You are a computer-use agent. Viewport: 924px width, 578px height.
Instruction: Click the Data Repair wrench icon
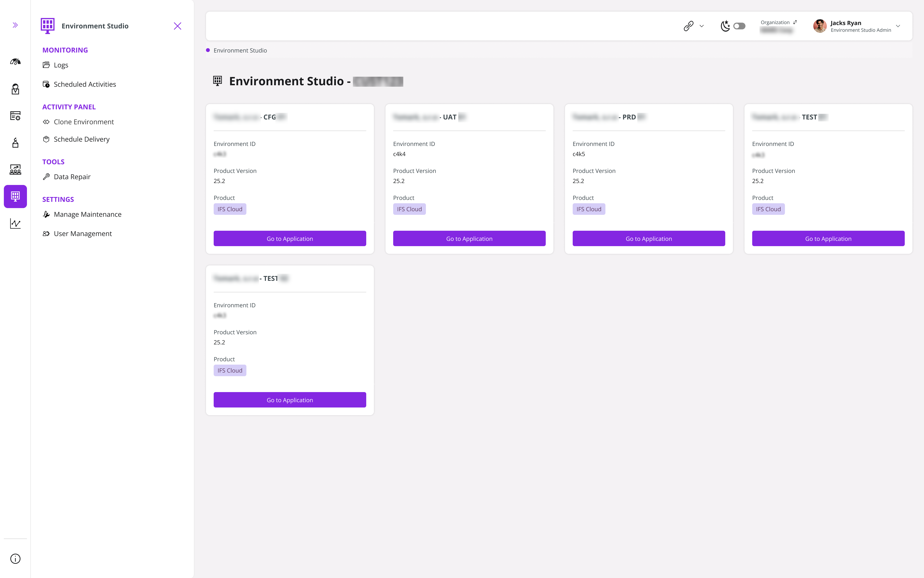click(x=46, y=177)
